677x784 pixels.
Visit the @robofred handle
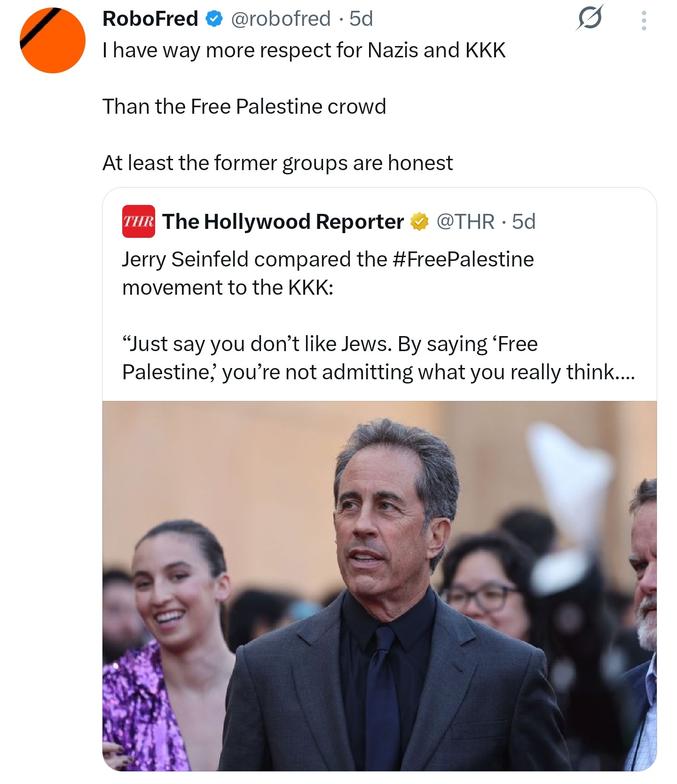[281, 19]
